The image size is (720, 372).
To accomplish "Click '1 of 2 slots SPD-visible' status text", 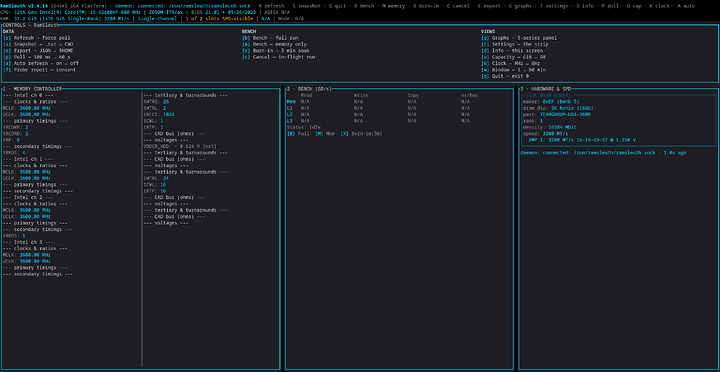I will click(220, 19).
